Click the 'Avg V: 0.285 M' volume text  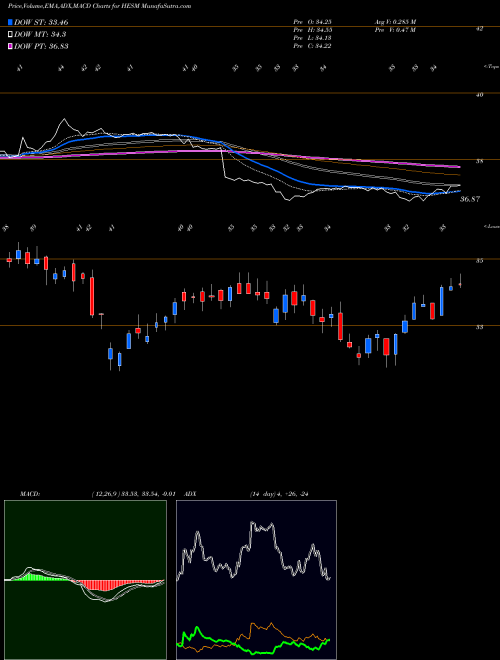(x=395, y=22)
